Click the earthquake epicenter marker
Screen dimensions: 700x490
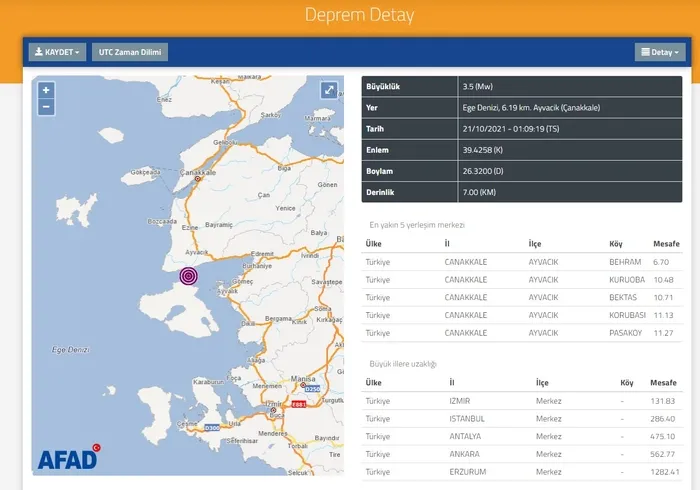click(x=189, y=276)
